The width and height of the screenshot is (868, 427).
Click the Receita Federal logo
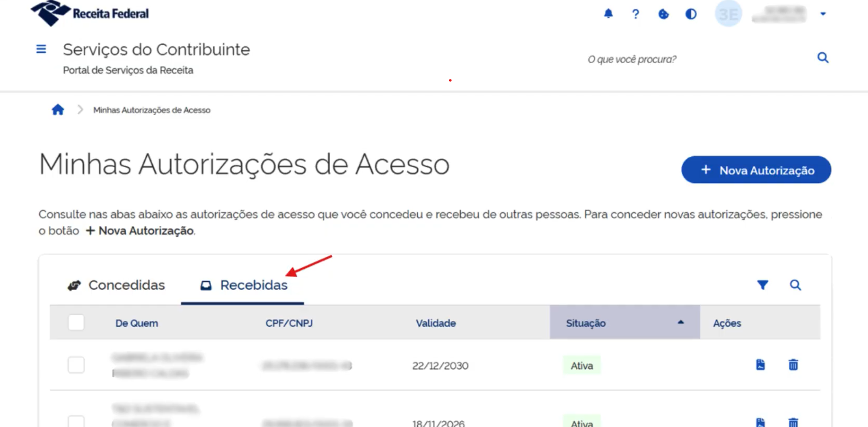point(90,13)
